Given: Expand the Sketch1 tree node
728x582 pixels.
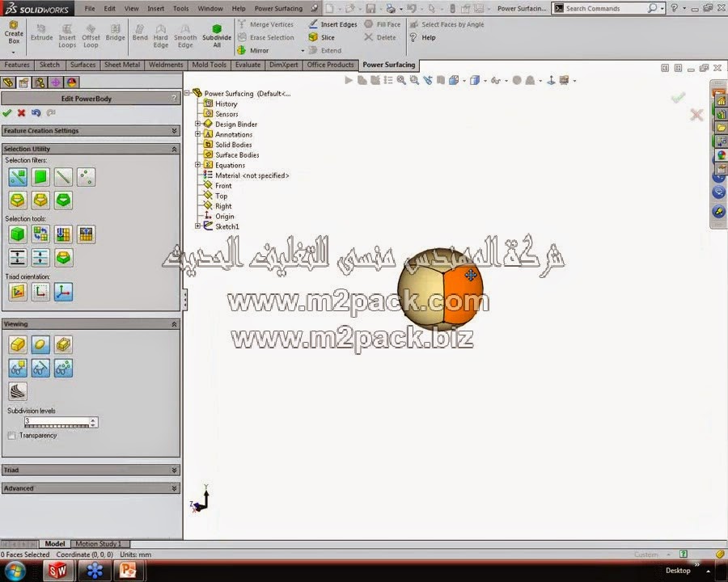Looking at the screenshot, I should (x=197, y=226).
